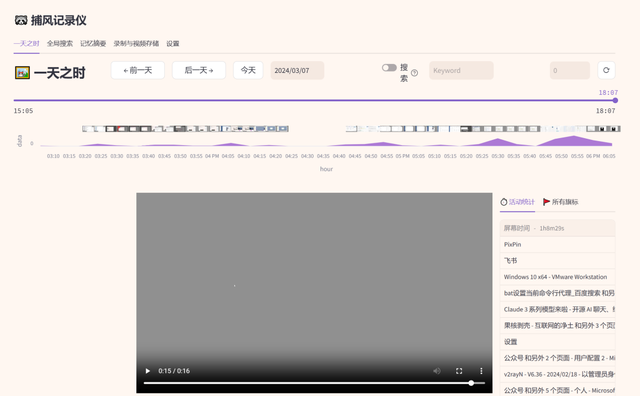Go to the previous day with 前一天
Viewport: 640px width, 396px height.
[x=138, y=70]
